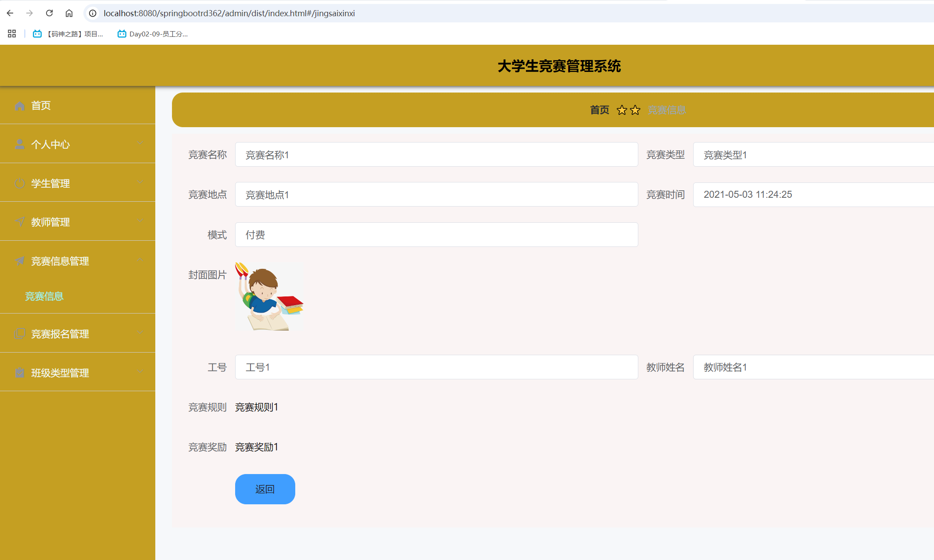Viewport: 934px width, 560px height.
Task: Click the copy icon beside 竞赛报名管理
Action: coord(20,334)
